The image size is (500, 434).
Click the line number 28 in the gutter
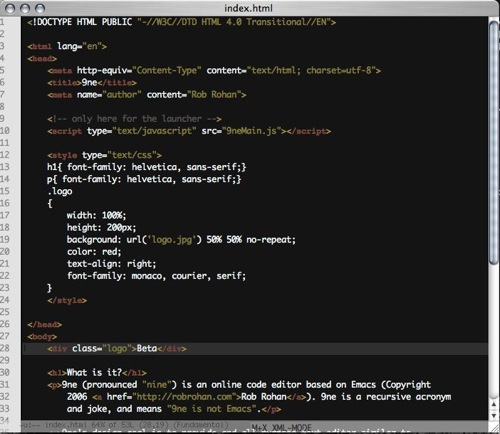tap(5, 348)
